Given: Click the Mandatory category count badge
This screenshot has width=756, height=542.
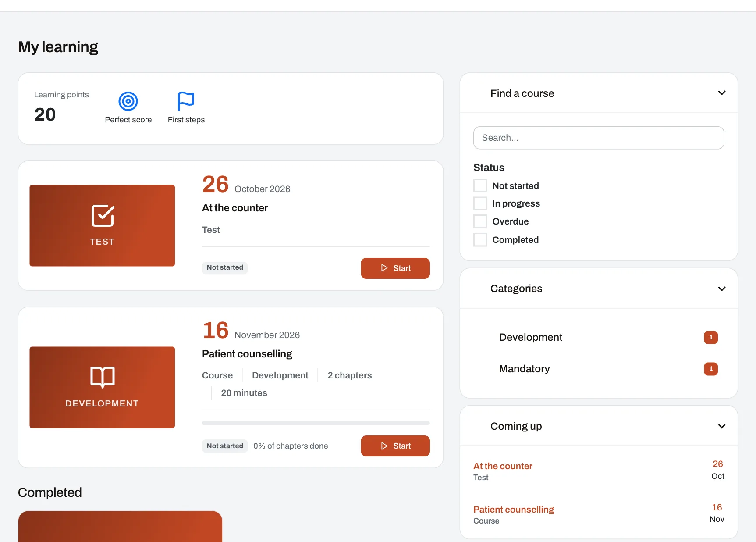Looking at the screenshot, I should tap(711, 369).
